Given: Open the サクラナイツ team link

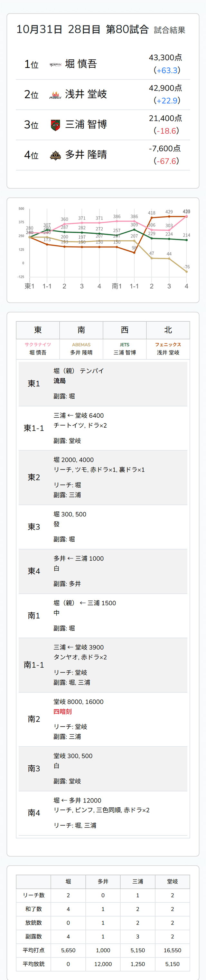Looking at the screenshot, I should pos(38,344).
